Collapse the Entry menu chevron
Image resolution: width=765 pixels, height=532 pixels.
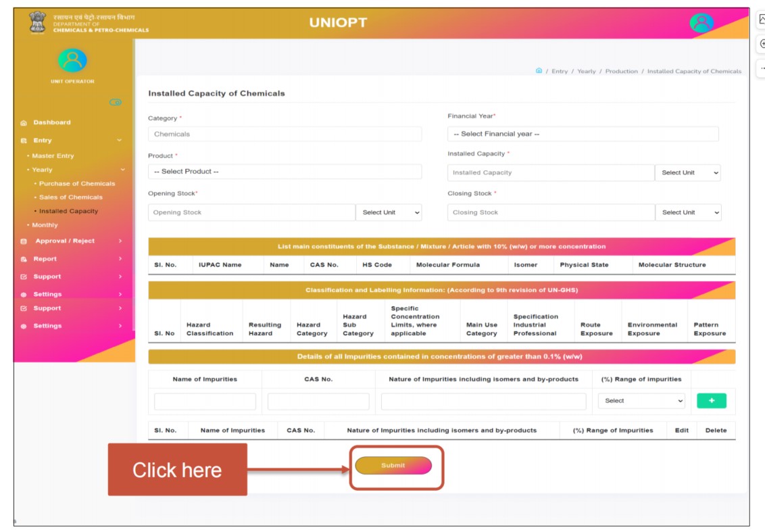[x=119, y=140]
